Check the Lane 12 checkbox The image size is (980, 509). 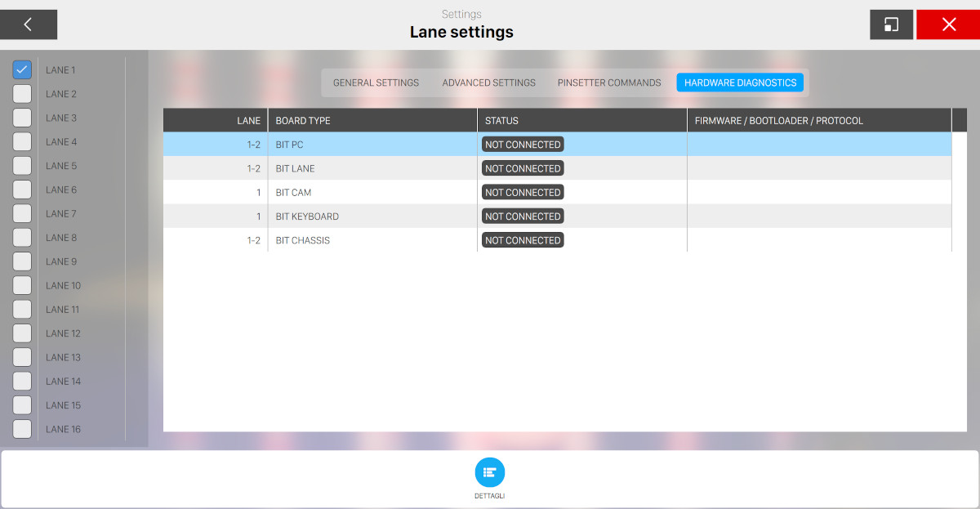pos(22,333)
